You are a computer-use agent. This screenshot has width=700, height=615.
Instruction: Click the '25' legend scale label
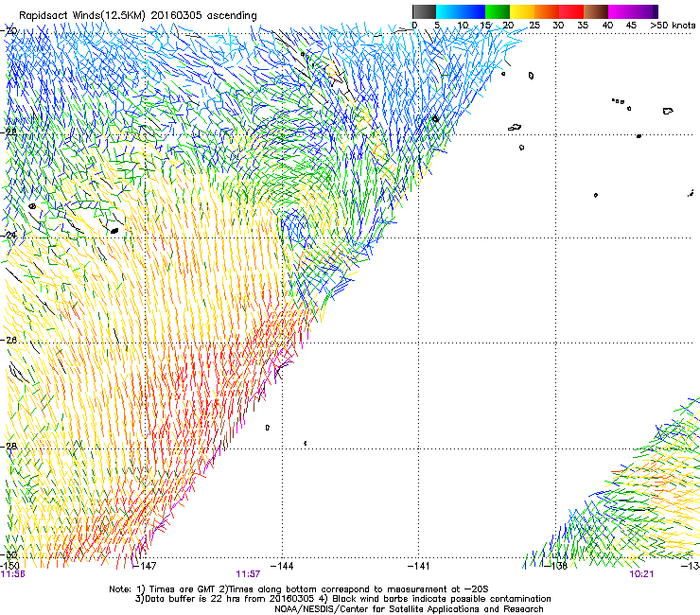[534, 26]
